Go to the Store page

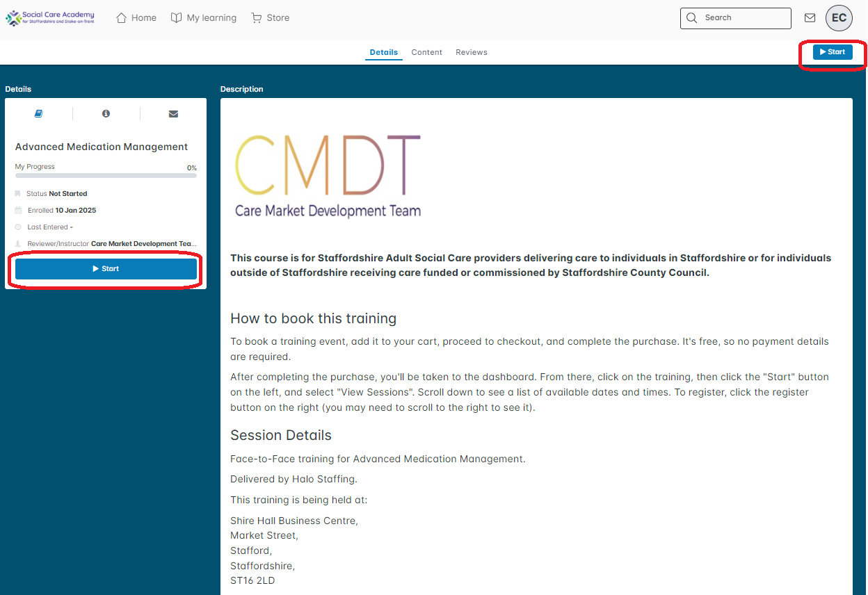(271, 18)
